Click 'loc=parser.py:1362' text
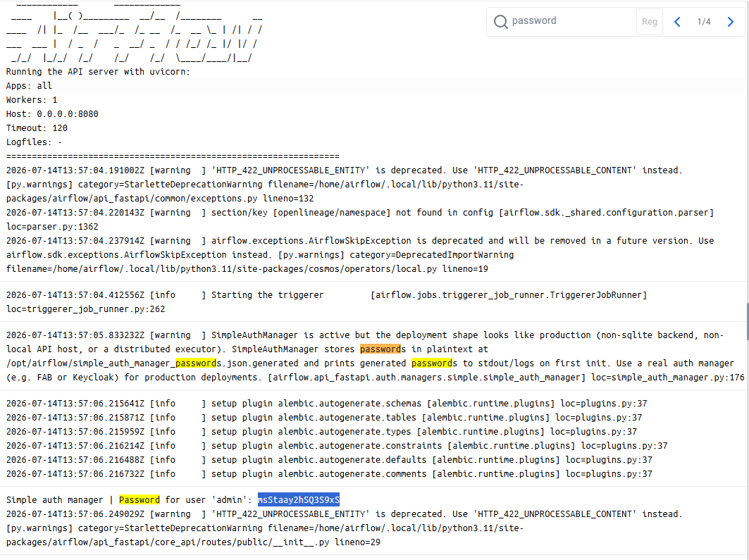 point(52,227)
